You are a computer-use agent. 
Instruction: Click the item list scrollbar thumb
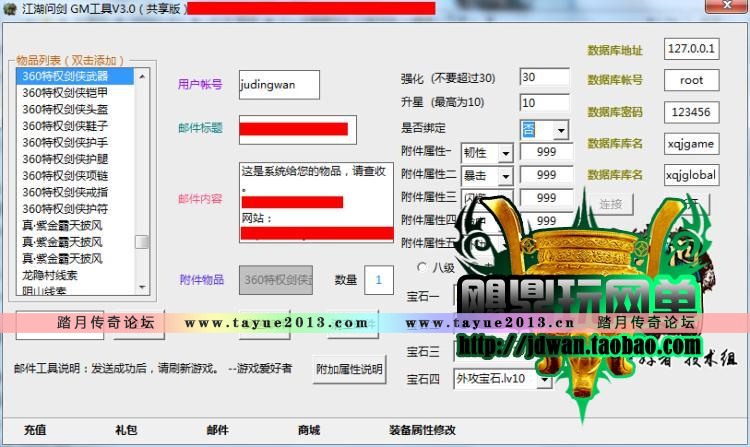pyautogui.click(x=142, y=242)
